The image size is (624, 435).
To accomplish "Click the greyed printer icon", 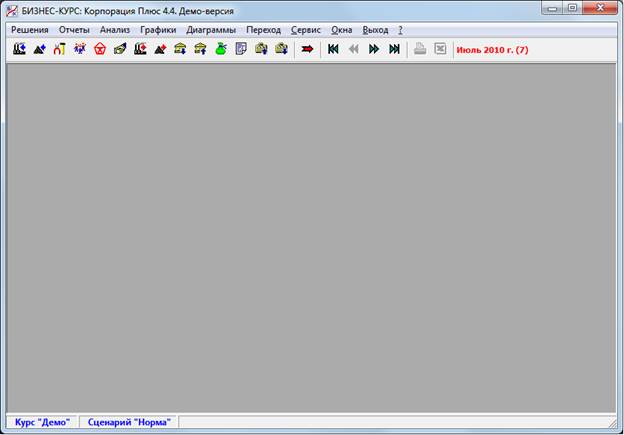I will [x=420, y=49].
